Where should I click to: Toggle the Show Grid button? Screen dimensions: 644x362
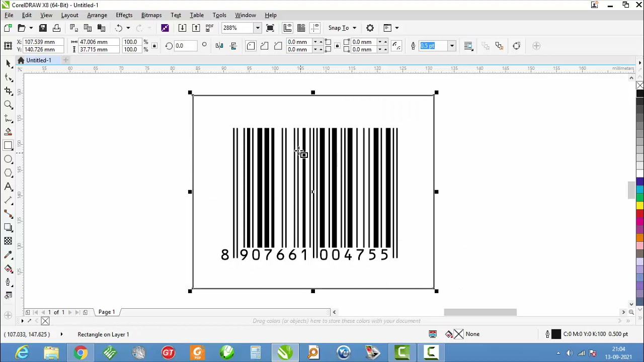[301, 28]
